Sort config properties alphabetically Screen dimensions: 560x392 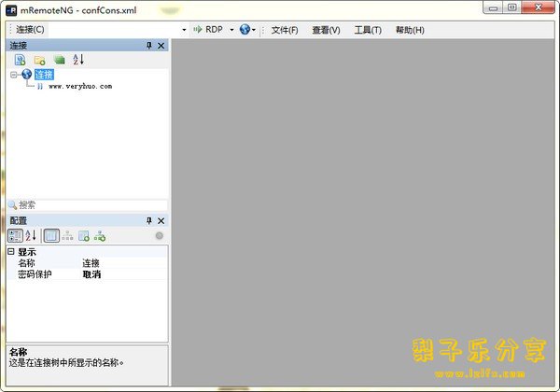pyautogui.click(x=31, y=235)
